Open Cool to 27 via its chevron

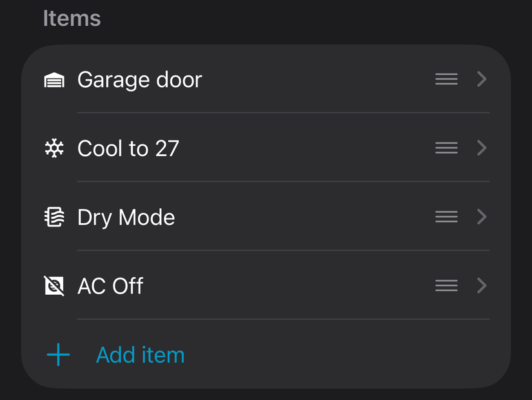(x=481, y=148)
